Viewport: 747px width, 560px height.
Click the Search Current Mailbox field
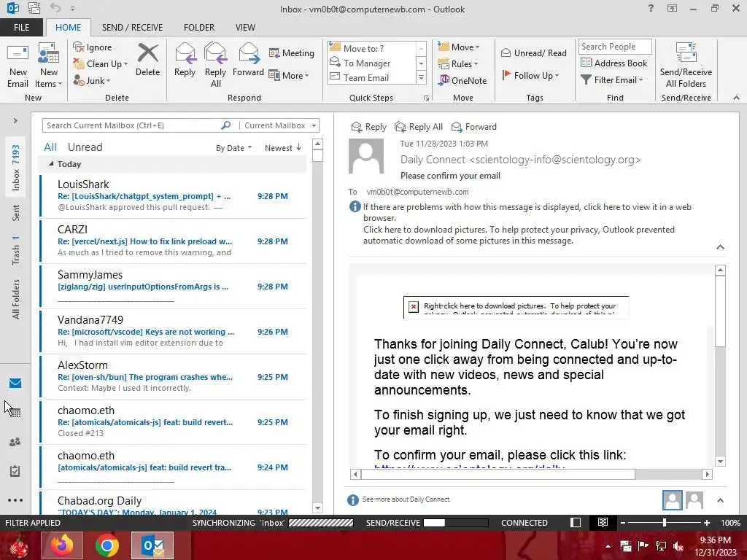click(x=131, y=125)
